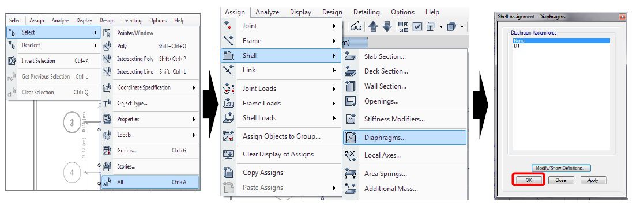
Task: Click Apply in the Shell Assignment dialog
Action: pyautogui.click(x=593, y=180)
